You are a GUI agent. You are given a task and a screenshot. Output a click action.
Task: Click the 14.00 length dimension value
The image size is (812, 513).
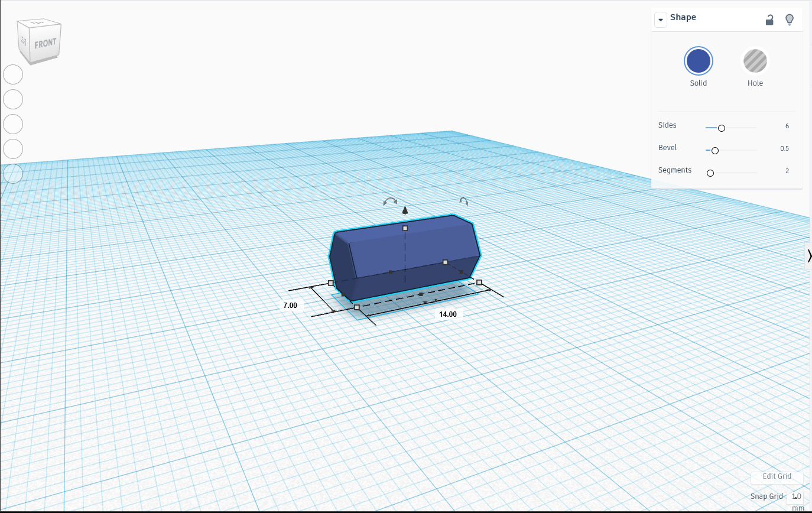(447, 314)
